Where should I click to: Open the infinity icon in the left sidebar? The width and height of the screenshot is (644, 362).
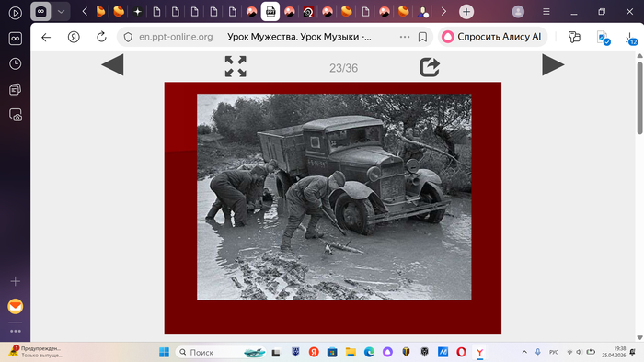click(x=16, y=39)
